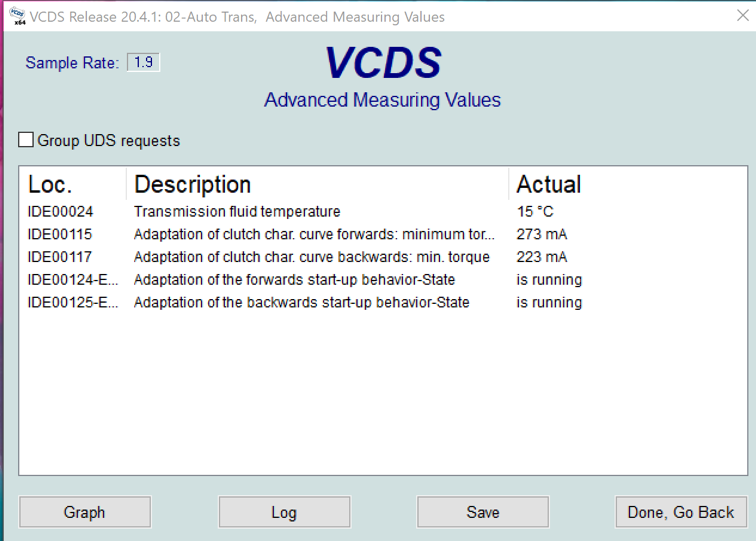Image resolution: width=756 pixels, height=541 pixels.
Task: Start logging with the Log button
Action: pyautogui.click(x=284, y=512)
